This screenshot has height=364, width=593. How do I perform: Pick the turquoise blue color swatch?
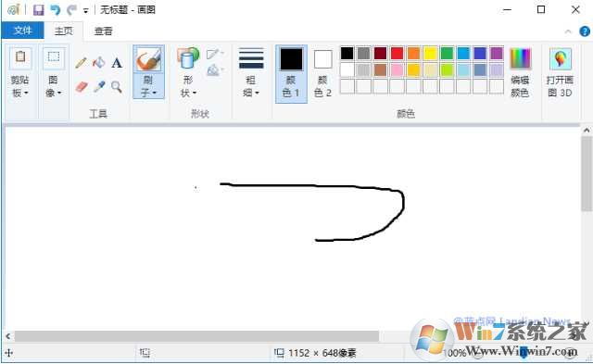(x=463, y=53)
